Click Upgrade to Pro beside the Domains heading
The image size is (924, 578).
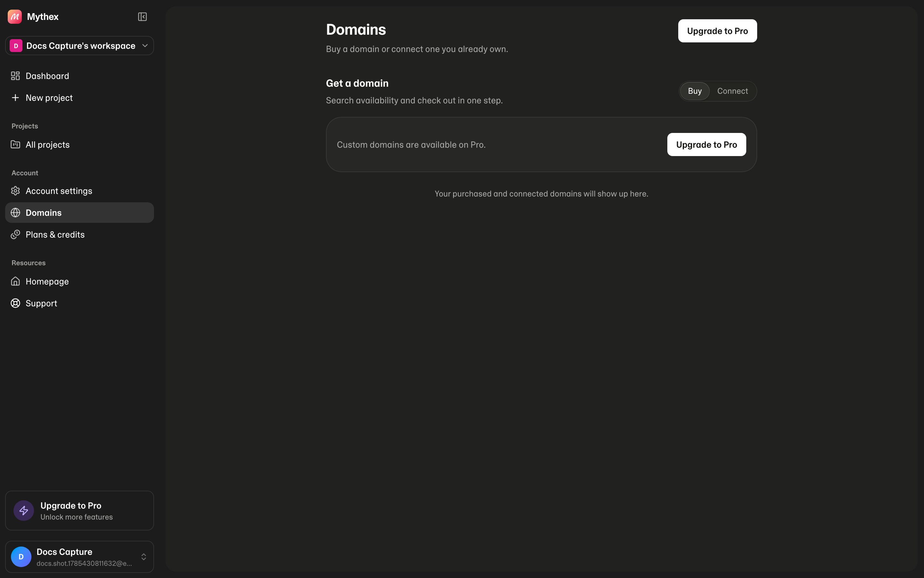coord(717,31)
